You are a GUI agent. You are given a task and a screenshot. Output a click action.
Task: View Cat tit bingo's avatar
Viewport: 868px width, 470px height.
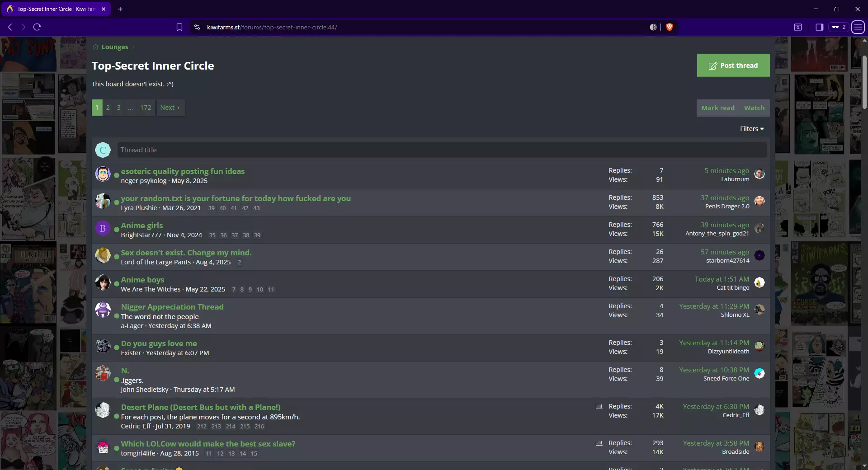[x=759, y=282]
